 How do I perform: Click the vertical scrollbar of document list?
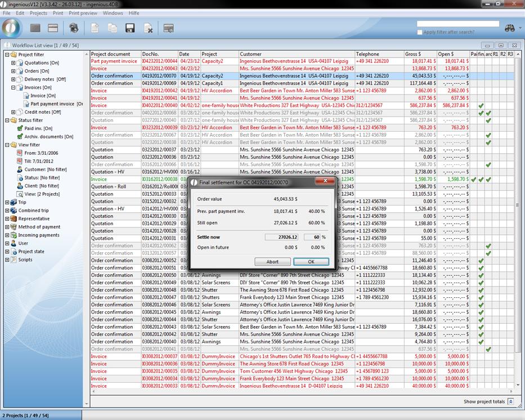[517, 225]
